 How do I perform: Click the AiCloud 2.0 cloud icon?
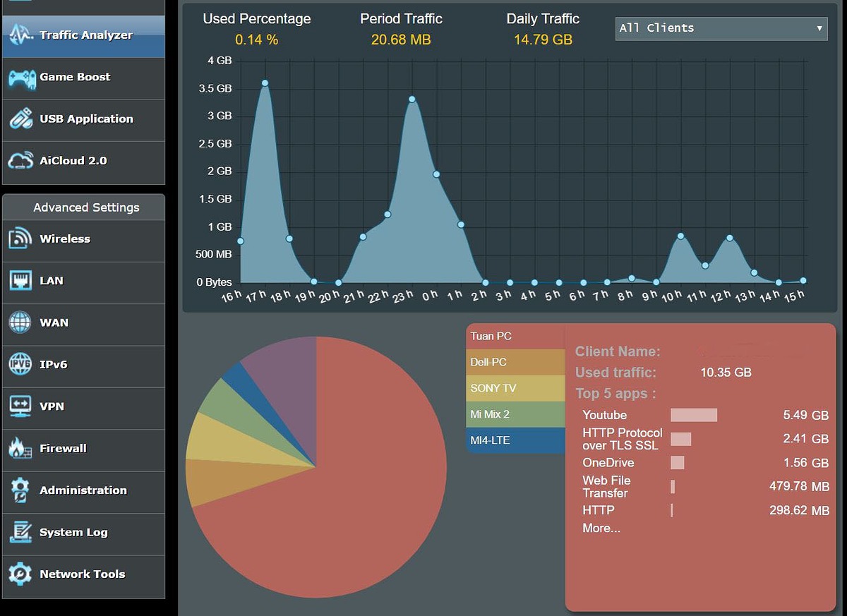point(20,161)
